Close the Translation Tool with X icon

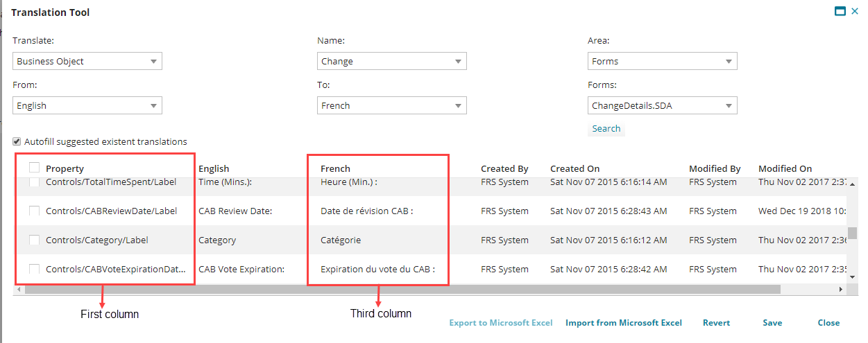click(x=854, y=12)
